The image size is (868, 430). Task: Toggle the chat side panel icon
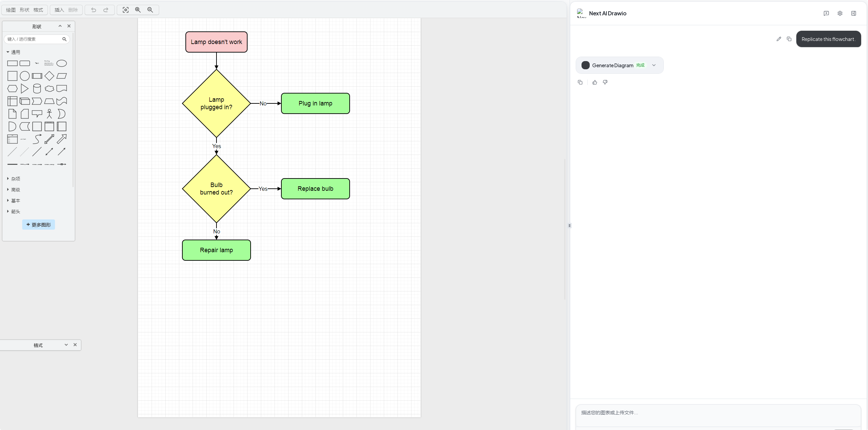pyautogui.click(x=854, y=13)
